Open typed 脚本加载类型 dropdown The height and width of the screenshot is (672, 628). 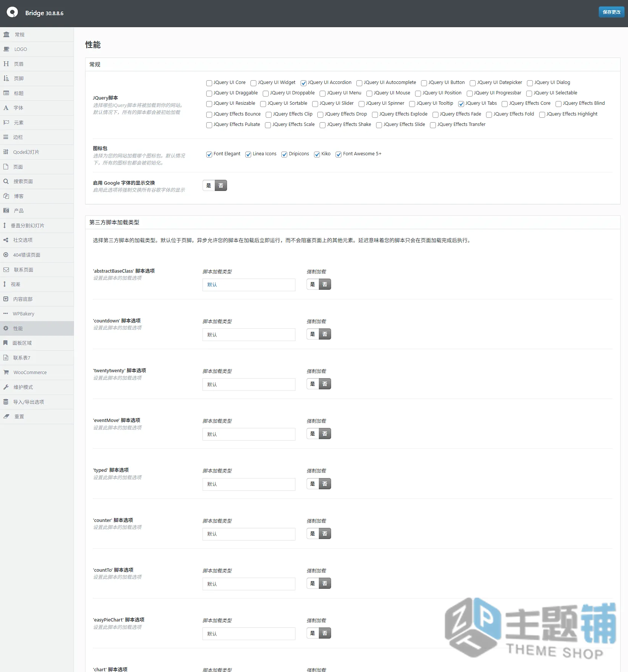249,484
